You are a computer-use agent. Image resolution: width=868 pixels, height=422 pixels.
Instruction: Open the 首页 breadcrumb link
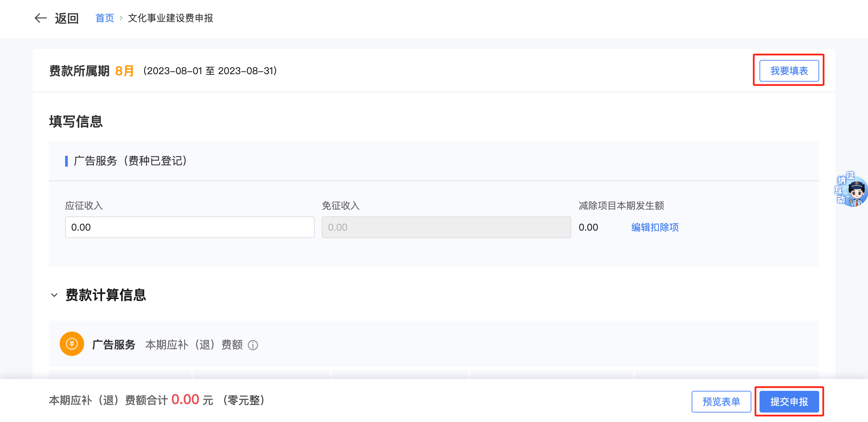click(x=105, y=18)
